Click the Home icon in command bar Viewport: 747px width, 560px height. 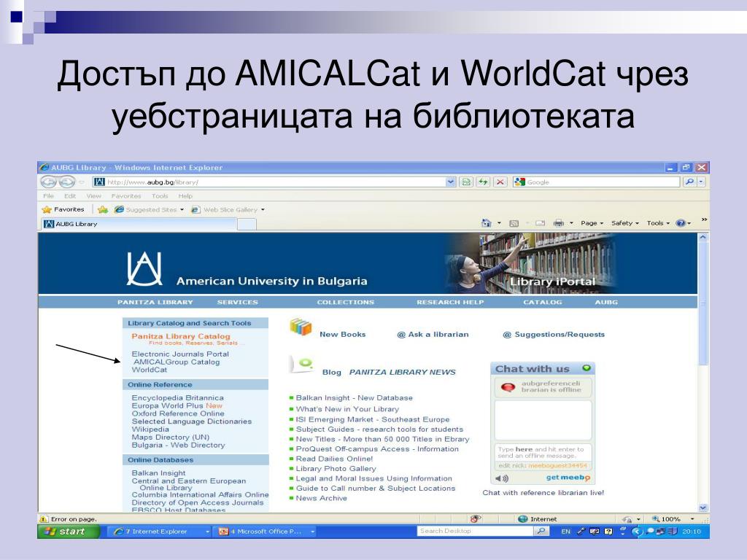click(x=486, y=223)
